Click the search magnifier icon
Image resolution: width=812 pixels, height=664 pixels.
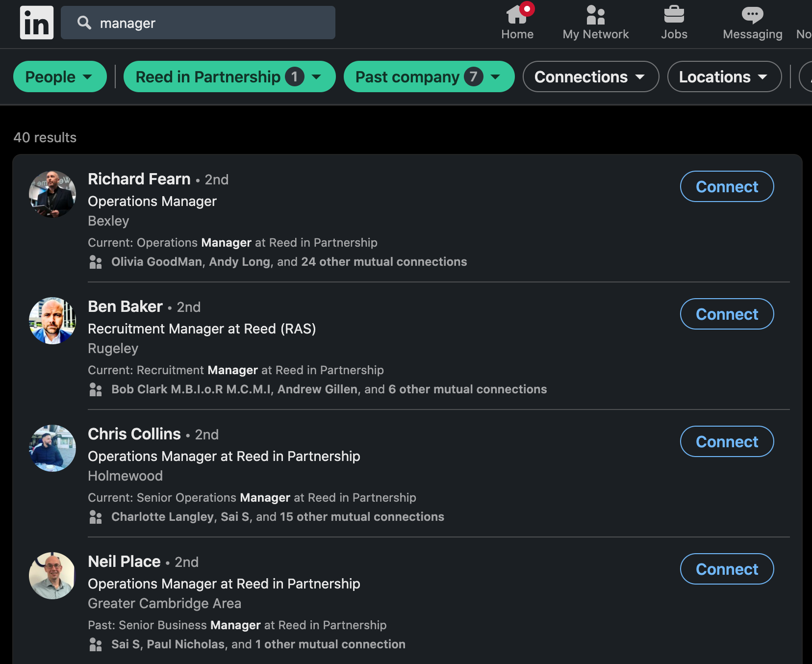coord(84,23)
